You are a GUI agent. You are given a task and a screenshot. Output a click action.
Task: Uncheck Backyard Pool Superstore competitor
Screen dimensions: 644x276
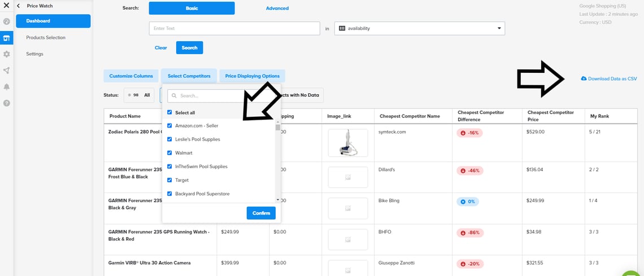point(169,194)
